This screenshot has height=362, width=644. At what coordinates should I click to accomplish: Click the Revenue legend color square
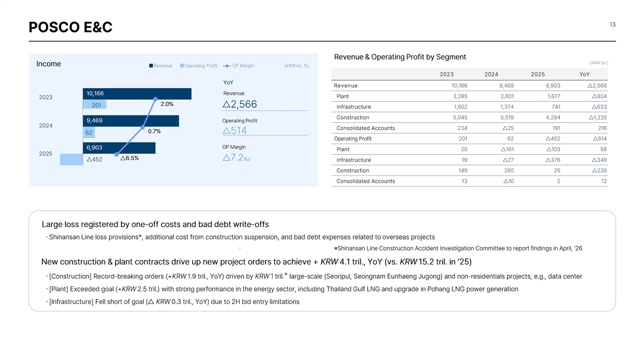pos(150,66)
